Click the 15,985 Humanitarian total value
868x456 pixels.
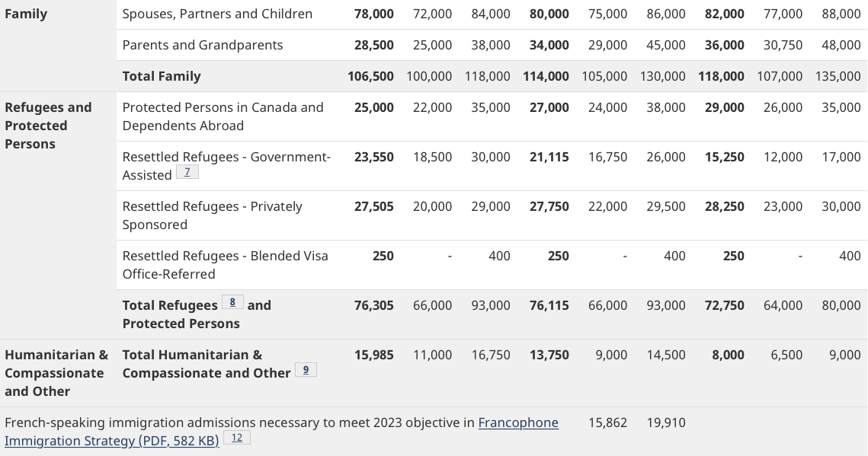pos(373,355)
